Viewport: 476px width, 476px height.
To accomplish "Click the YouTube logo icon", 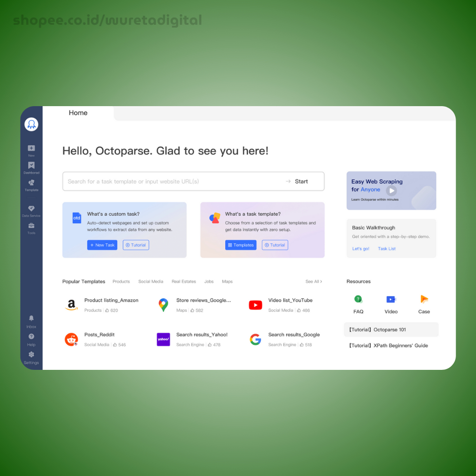I will pos(255,305).
